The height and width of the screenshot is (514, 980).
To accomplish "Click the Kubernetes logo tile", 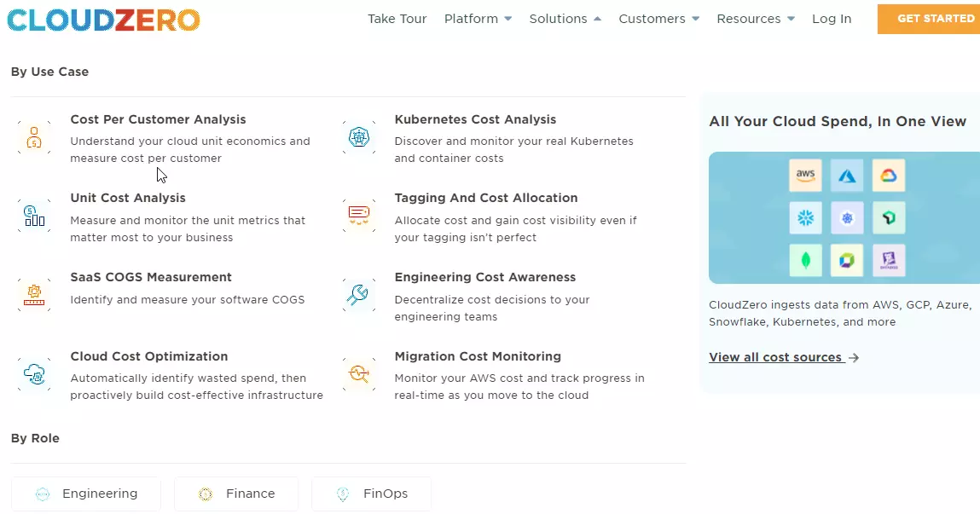I will [847, 217].
